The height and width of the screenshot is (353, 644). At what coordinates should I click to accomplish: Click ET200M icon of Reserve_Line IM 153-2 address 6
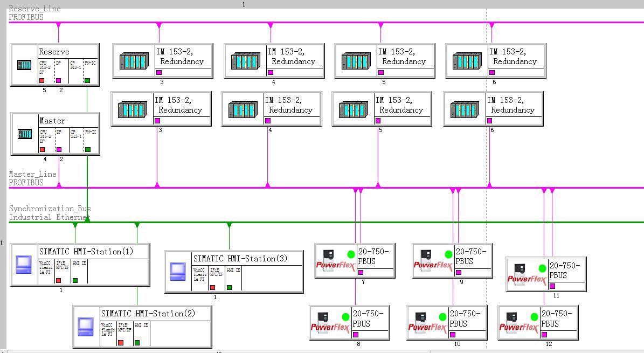point(467,61)
